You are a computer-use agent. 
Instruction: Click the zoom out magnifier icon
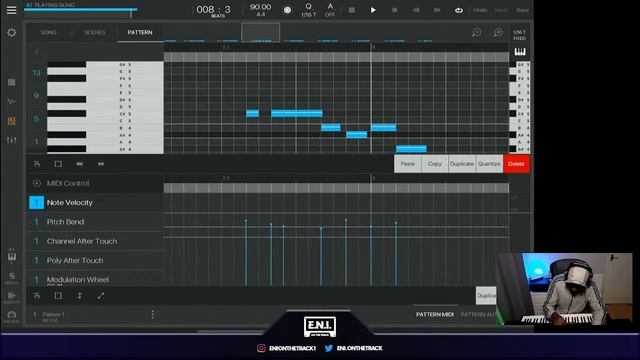point(476,33)
